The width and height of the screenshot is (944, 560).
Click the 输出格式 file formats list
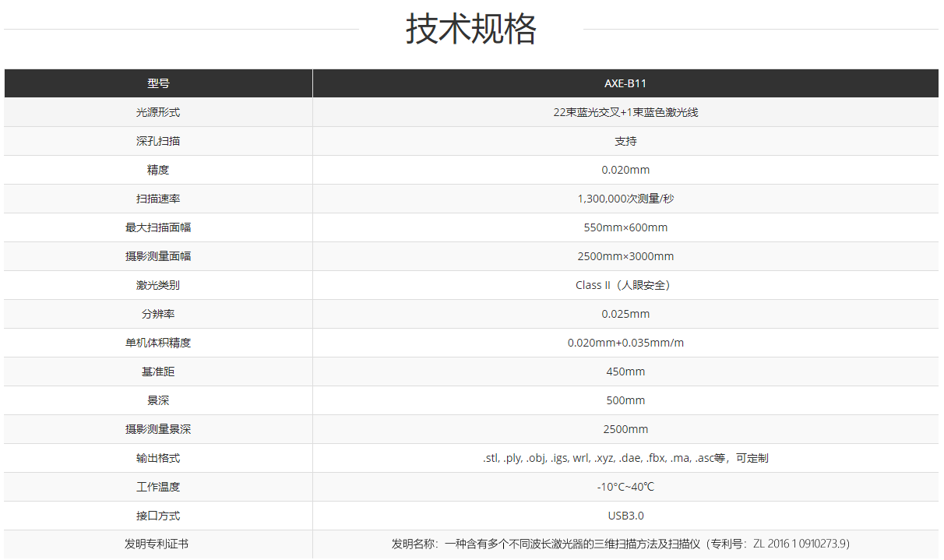point(625,458)
